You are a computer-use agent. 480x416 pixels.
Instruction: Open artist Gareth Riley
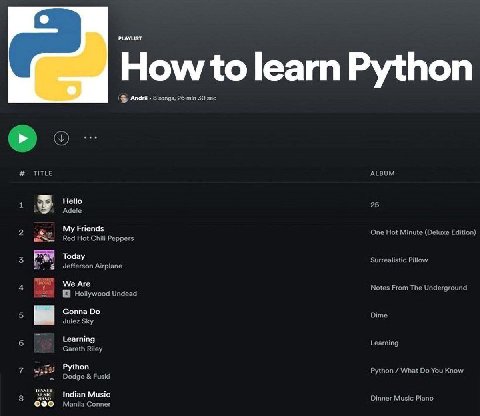[82, 349]
